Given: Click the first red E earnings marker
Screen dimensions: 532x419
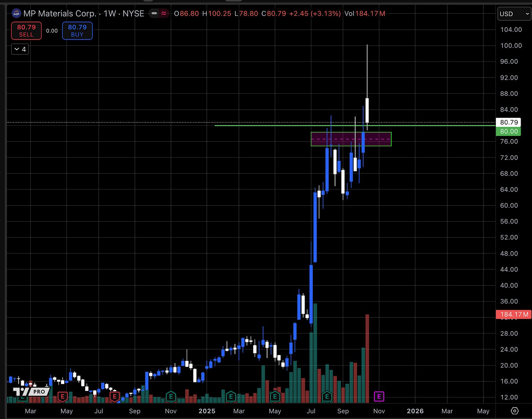Looking at the screenshot, I should point(63,396).
